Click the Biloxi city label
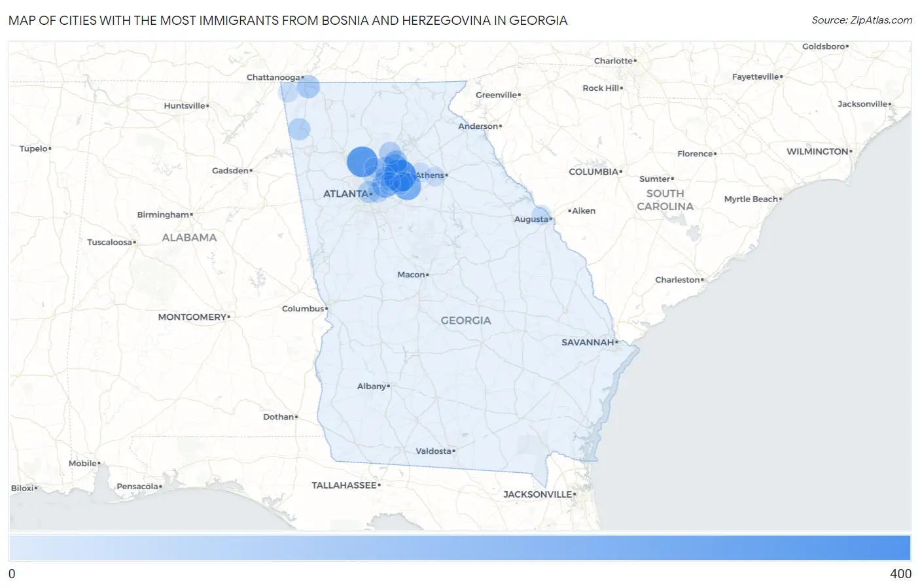The image size is (920, 588). 23,489
